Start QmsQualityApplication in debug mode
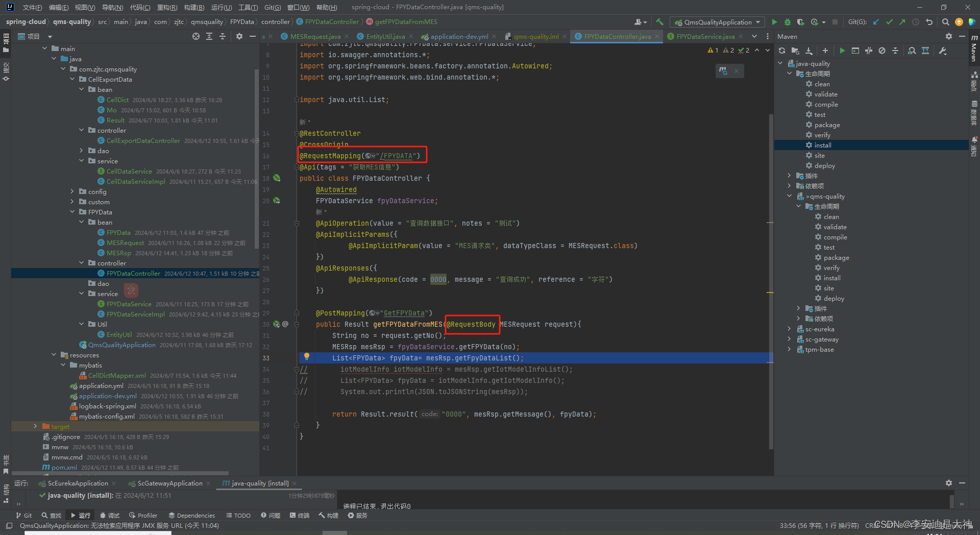Screen dimensions: 980x535 pyautogui.click(x=788, y=22)
